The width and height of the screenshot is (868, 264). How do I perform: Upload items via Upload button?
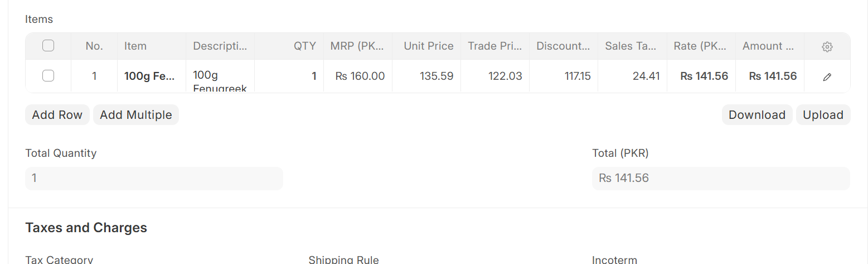click(x=823, y=115)
